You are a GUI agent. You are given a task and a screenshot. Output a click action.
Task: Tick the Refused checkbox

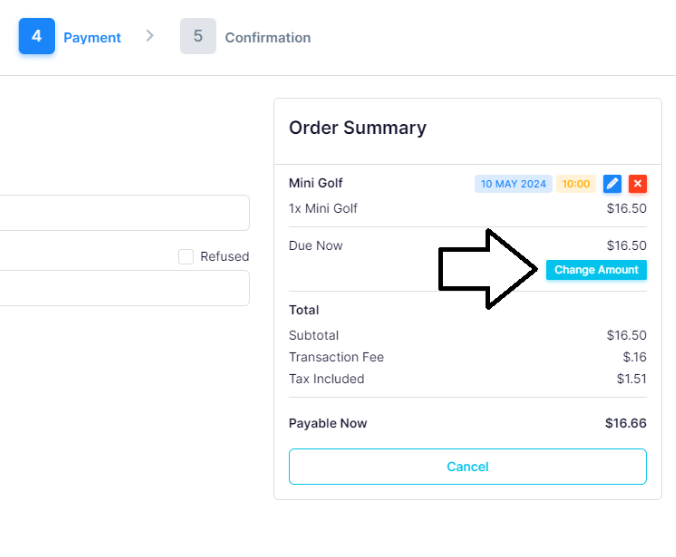coord(186,257)
